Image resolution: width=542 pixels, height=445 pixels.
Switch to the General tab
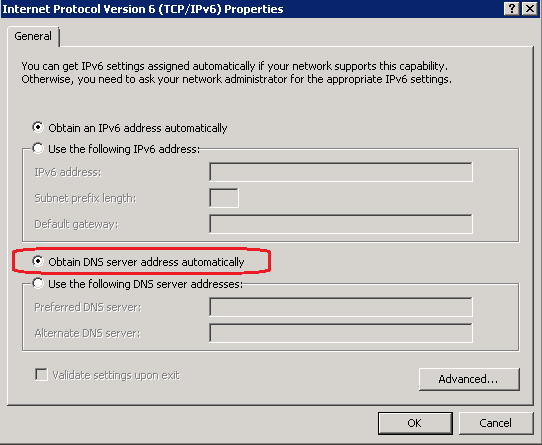tap(33, 36)
